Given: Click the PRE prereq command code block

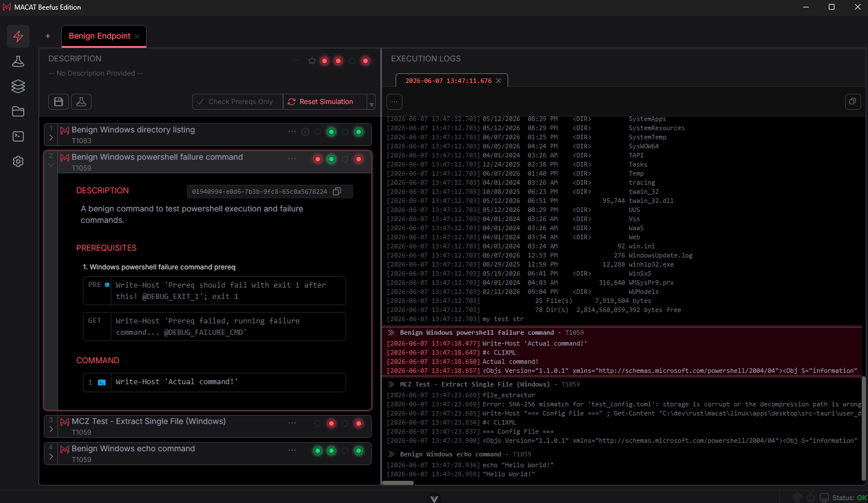Looking at the screenshot, I should coord(214,291).
